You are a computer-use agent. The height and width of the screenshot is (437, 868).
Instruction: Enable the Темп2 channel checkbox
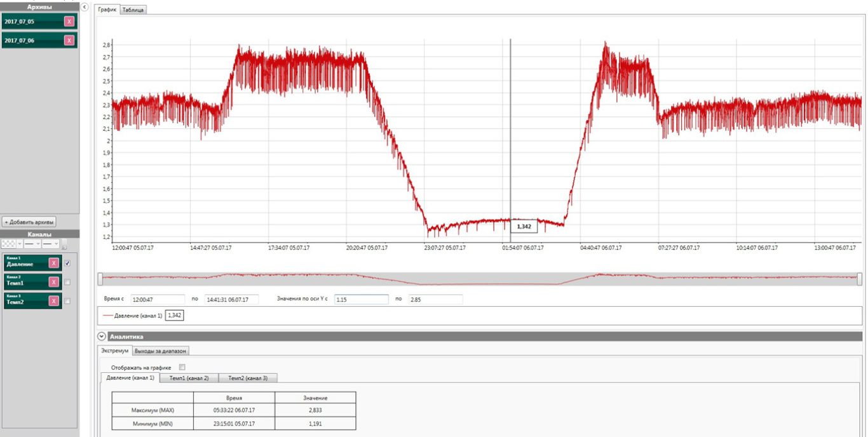[67, 301]
